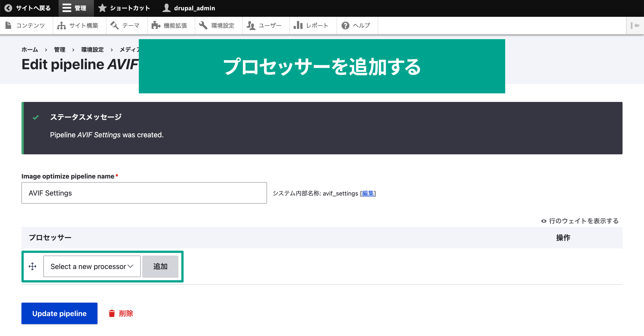
Task: Click the 追加 add processor button
Action: tap(161, 266)
